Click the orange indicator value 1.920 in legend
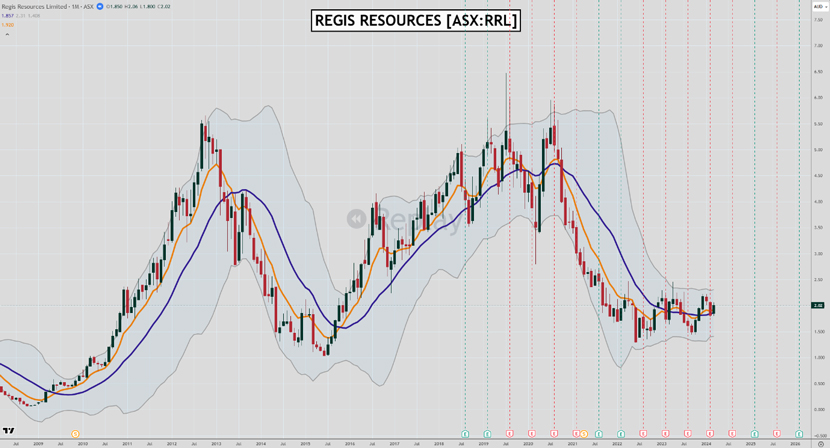830x448 pixels. pos(7,25)
